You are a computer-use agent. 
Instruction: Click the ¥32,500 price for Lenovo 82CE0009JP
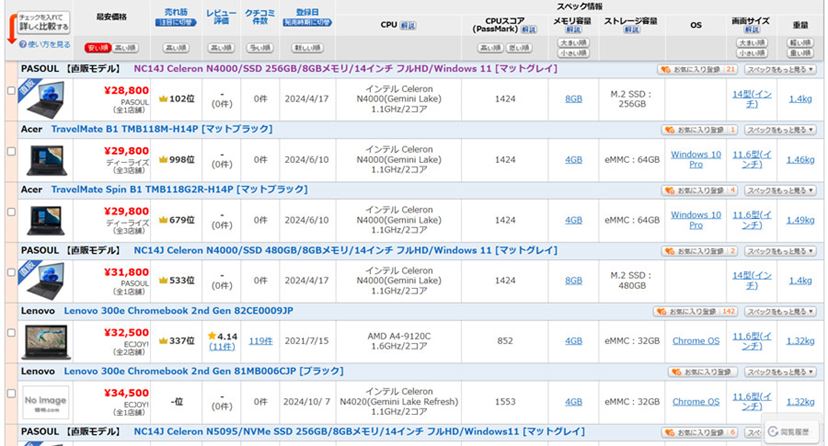pos(126,333)
